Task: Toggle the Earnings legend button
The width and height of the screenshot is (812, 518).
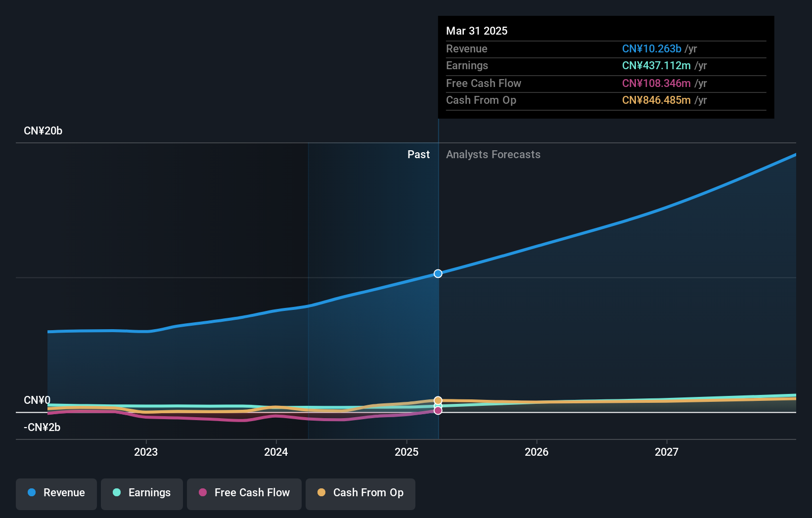Action: pos(142,494)
